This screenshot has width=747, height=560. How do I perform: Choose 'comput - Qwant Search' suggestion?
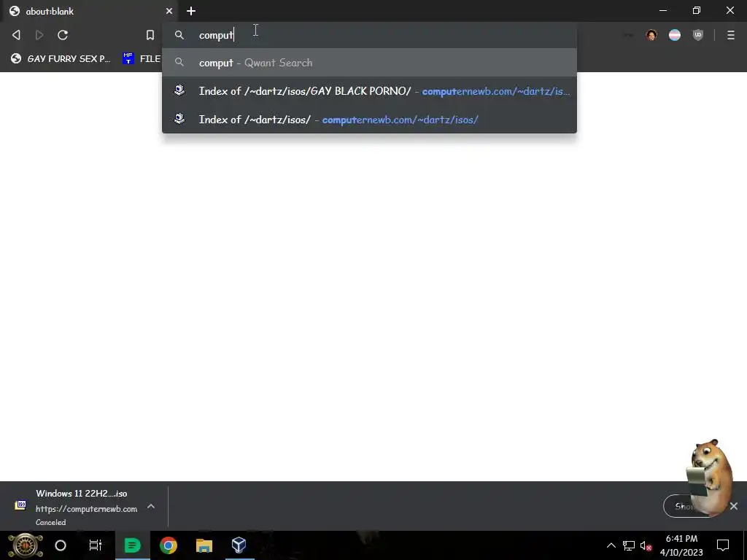coord(369,63)
